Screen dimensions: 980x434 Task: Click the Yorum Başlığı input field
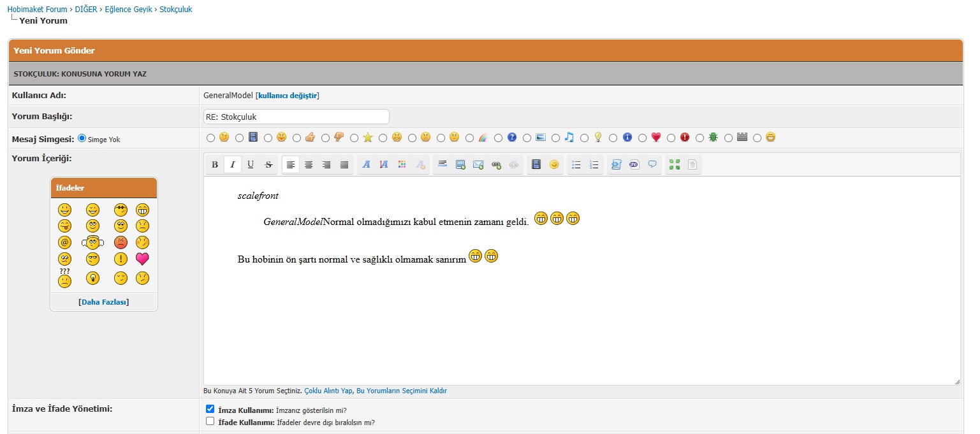tap(296, 117)
